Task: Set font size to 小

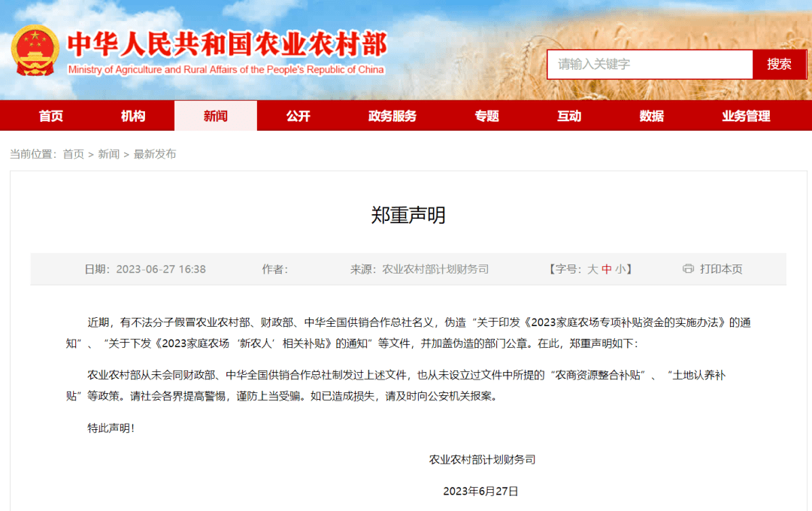Action: coord(620,269)
